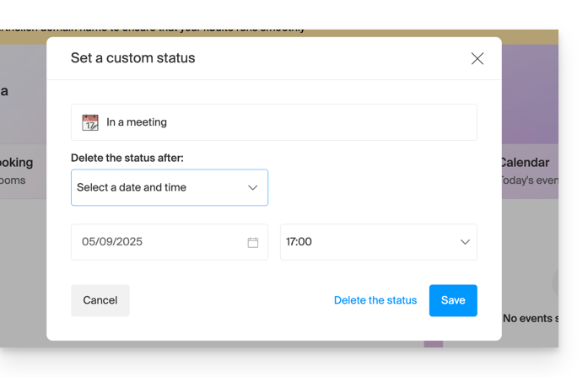Click the In a meeting status text
The image size is (588, 377).
pos(137,122)
